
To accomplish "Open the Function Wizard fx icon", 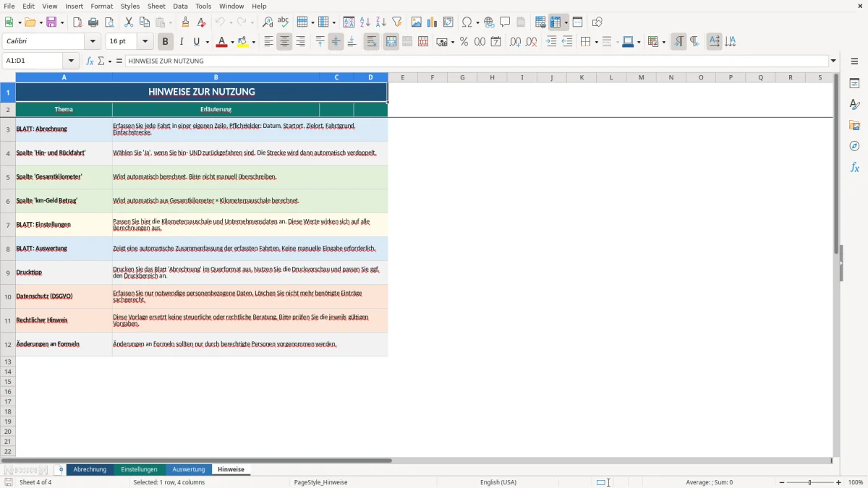I will [x=90, y=61].
